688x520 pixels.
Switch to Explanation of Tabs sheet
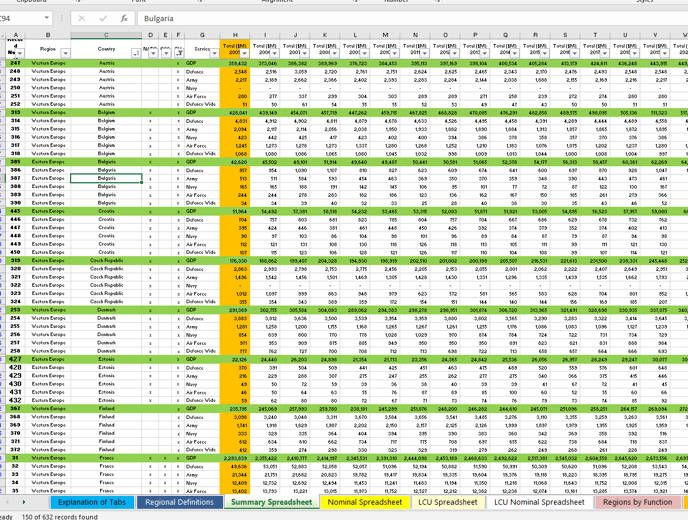point(92,502)
